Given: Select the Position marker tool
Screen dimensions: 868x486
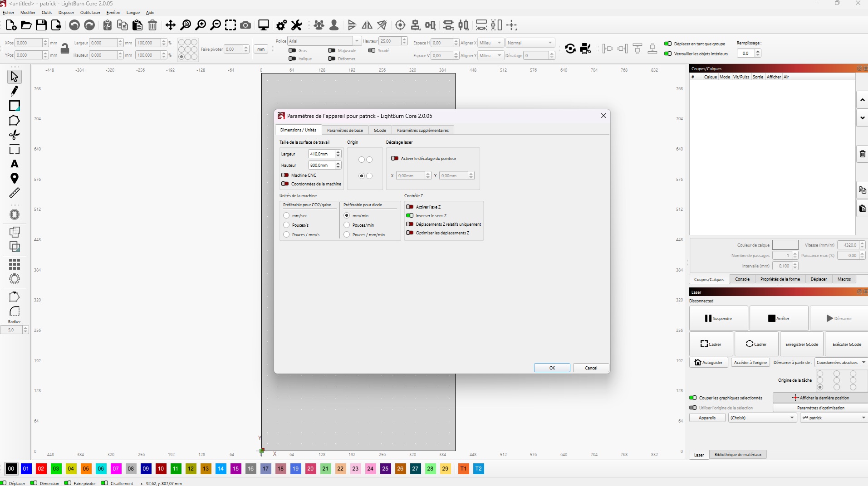Looking at the screenshot, I should 15,179.
